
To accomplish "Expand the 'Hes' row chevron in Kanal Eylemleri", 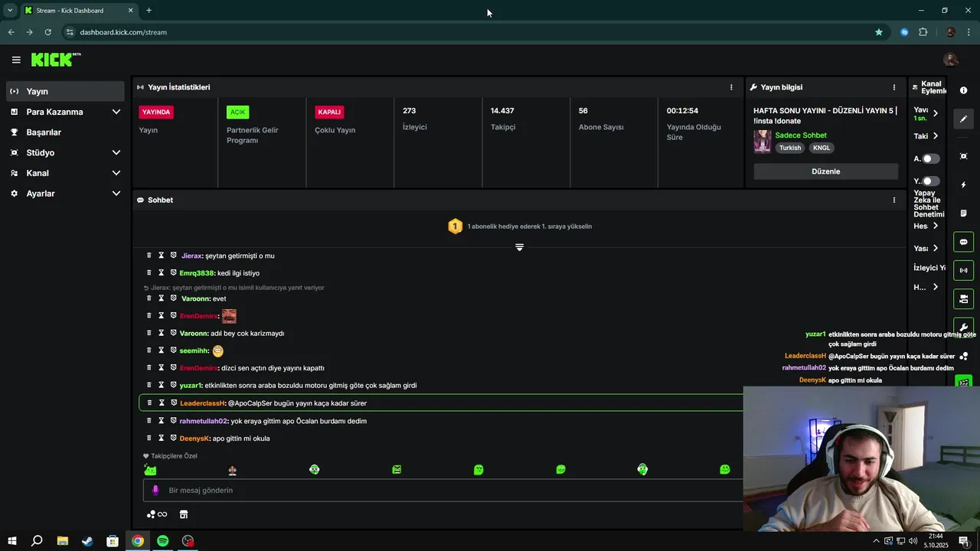I will point(935,226).
